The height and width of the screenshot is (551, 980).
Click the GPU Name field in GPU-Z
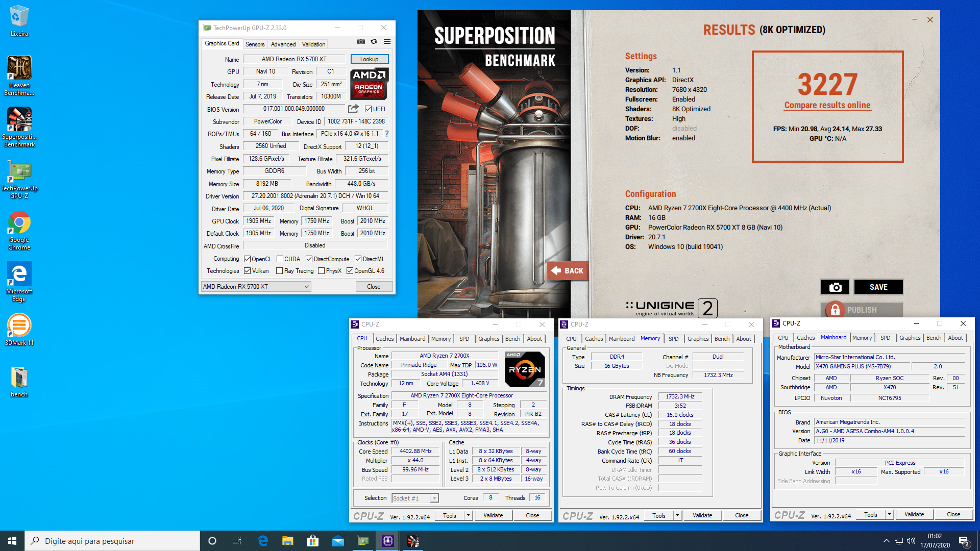294,59
